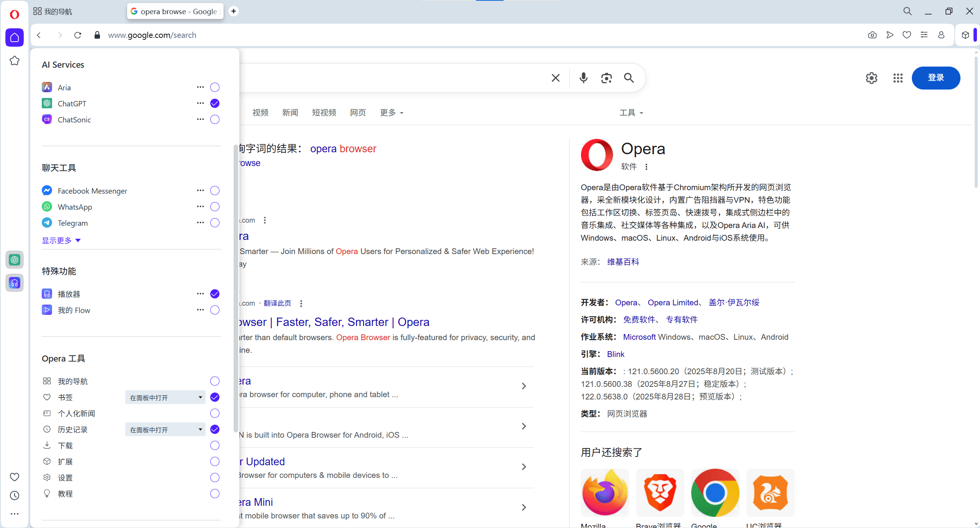Open the Player headphones sidebar icon
The width and height of the screenshot is (980, 528).
point(15,283)
